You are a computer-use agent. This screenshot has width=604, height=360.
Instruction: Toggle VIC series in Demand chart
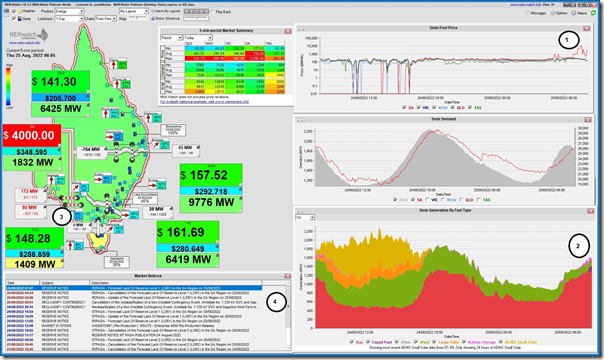click(x=428, y=200)
